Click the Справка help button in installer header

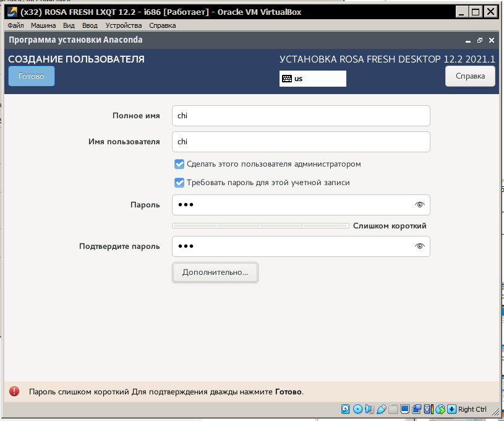click(x=470, y=76)
